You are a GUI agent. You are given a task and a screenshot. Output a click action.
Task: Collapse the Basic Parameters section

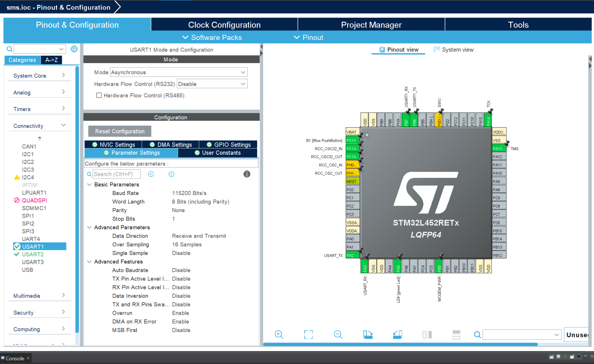click(x=89, y=185)
